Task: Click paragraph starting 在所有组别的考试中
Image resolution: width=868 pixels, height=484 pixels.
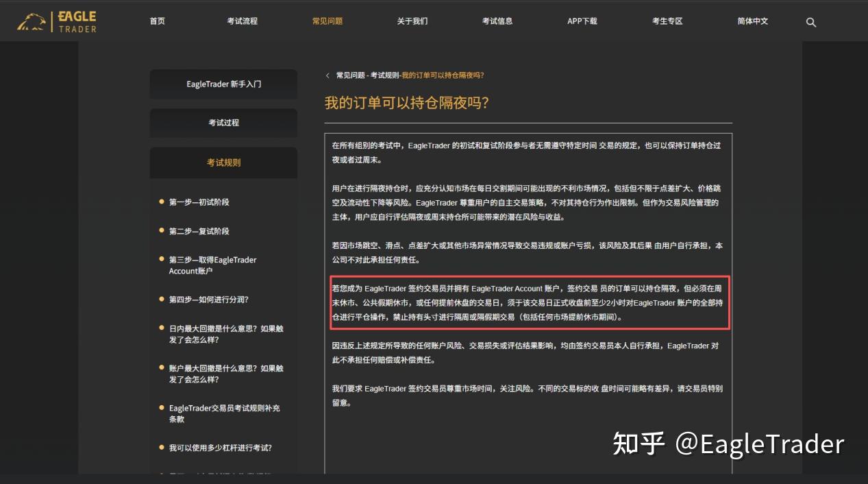Action: [x=526, y=153]
